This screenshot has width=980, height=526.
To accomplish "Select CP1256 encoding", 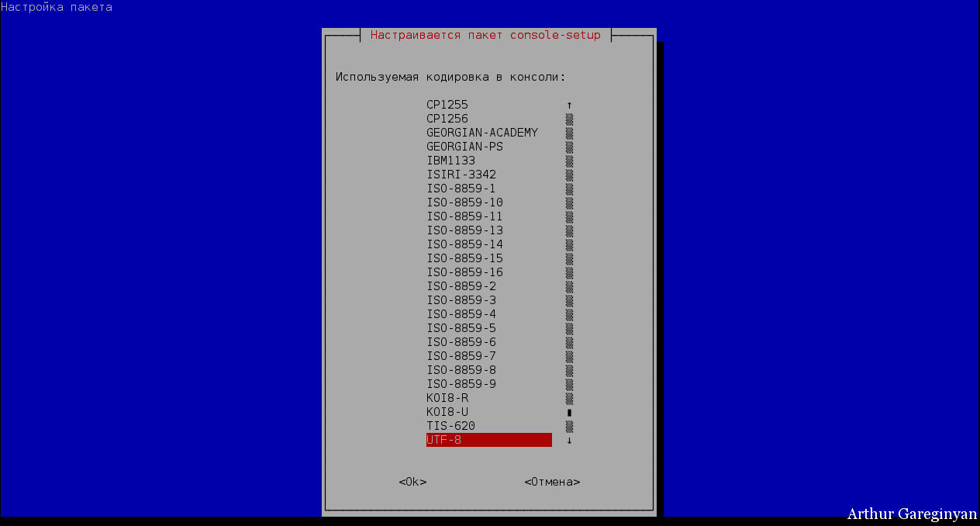I will coord(447,119).
